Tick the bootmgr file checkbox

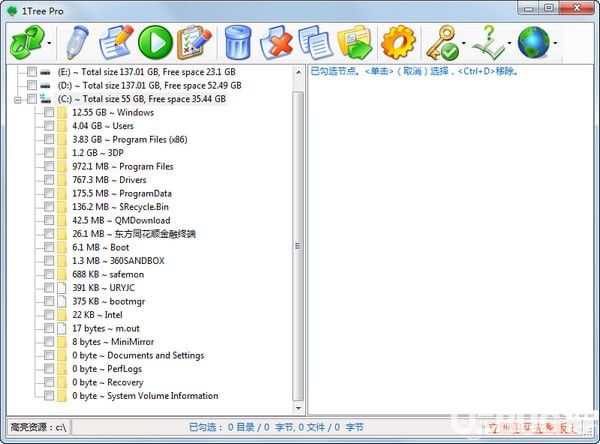pos(49,301)
